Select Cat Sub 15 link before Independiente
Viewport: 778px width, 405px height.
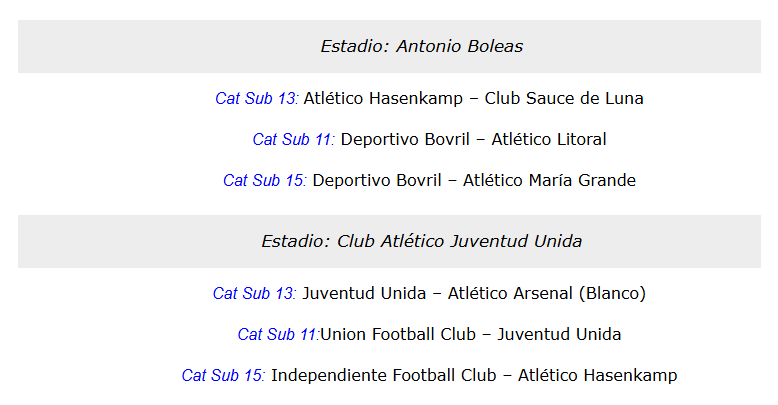(x=224, y=376)
